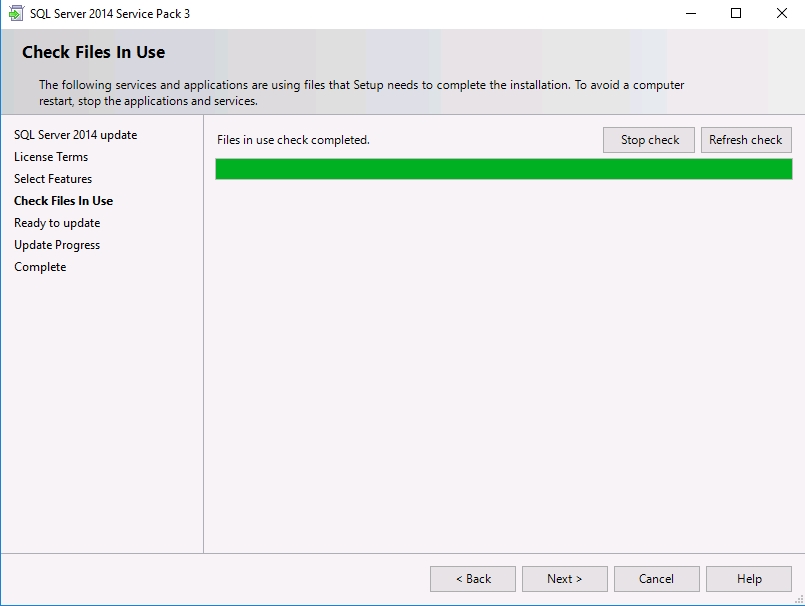Click the 'Files in use check completed.' text
Screen dimensions: 805x606
[293, 140]
